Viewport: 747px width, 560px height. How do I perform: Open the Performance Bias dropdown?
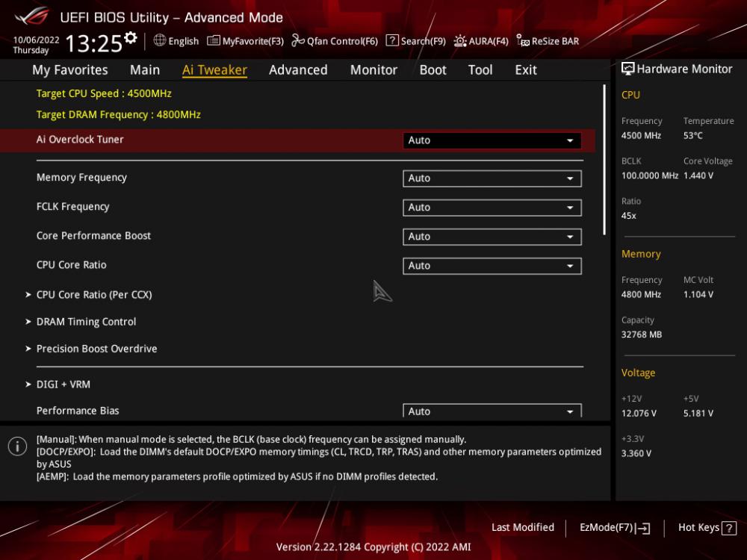point(492,411)
